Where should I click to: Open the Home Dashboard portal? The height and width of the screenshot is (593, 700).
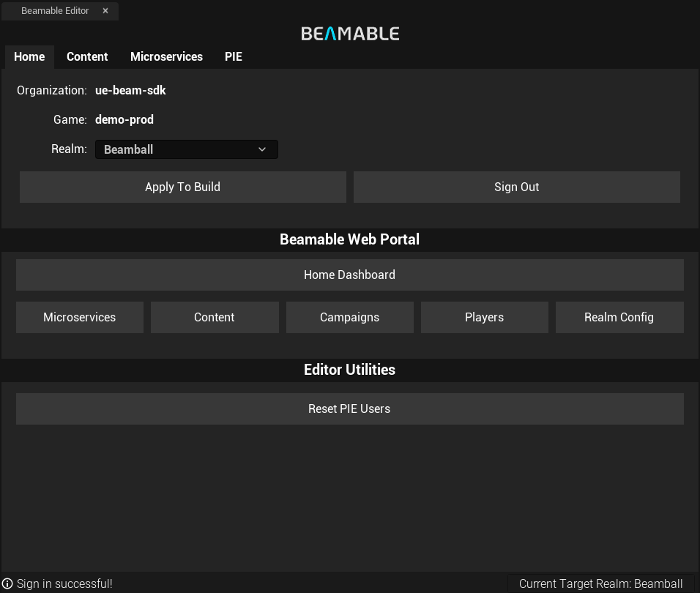349,275
